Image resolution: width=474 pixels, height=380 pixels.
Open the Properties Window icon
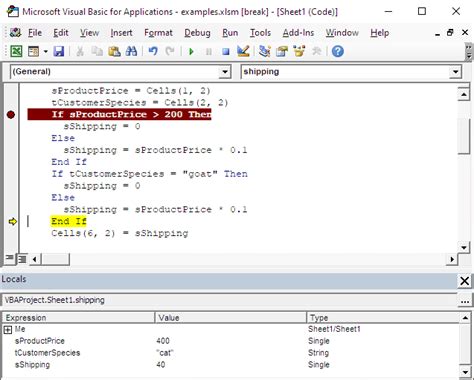tap(282, 51)
